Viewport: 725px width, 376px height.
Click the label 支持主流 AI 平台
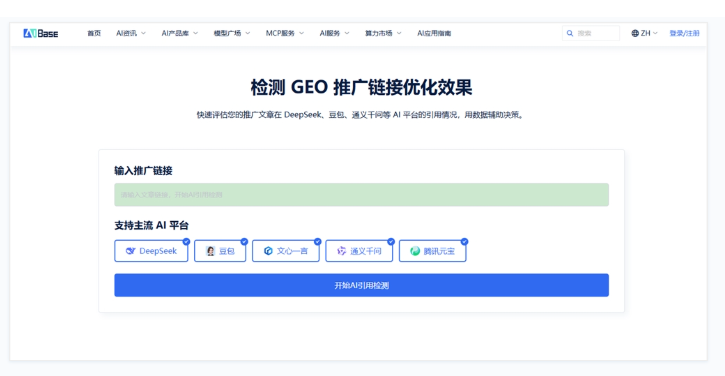click(x=152, y=225)
